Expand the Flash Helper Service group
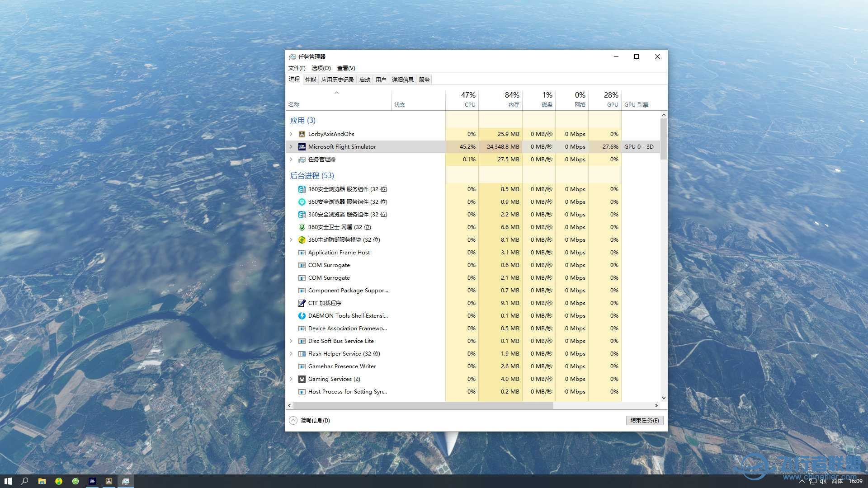The width and height of the screenshot is (868, 488). 291,354
